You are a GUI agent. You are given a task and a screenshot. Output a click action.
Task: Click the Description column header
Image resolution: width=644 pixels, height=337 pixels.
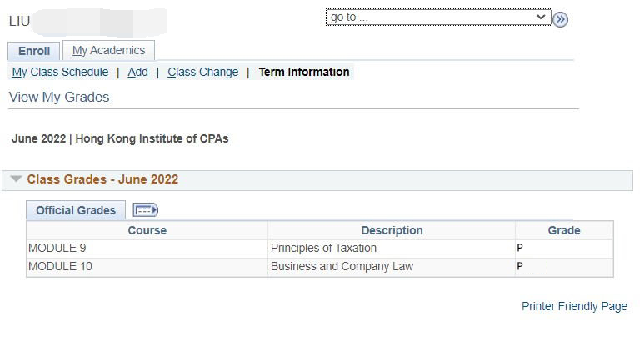(x=392, y=230)
